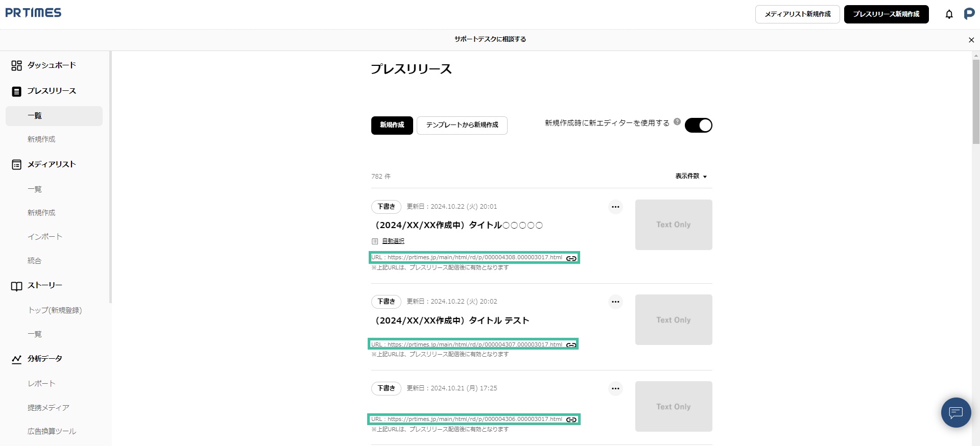Open more options for タイトル○○○○○ draft

(615, 207)
